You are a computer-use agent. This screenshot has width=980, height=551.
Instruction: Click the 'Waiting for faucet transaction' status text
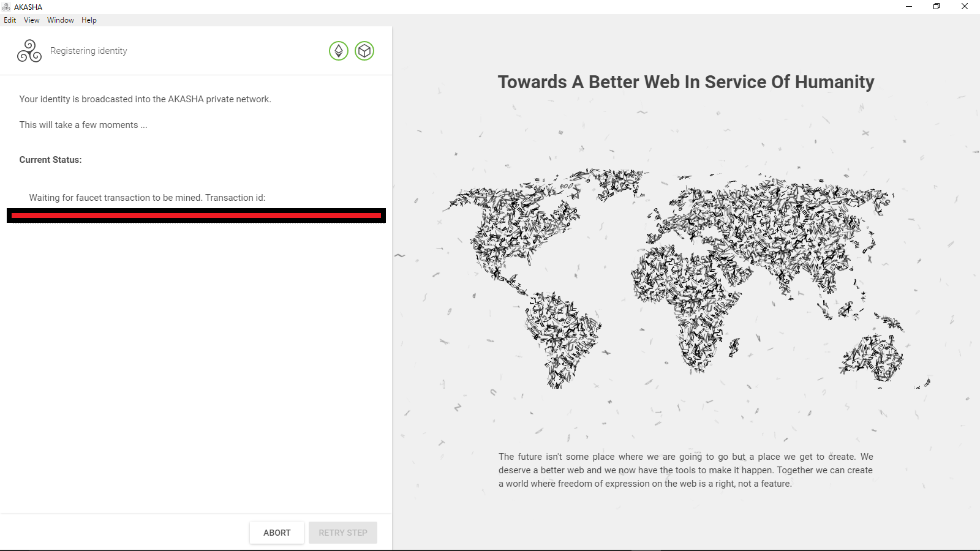[147, 198]
